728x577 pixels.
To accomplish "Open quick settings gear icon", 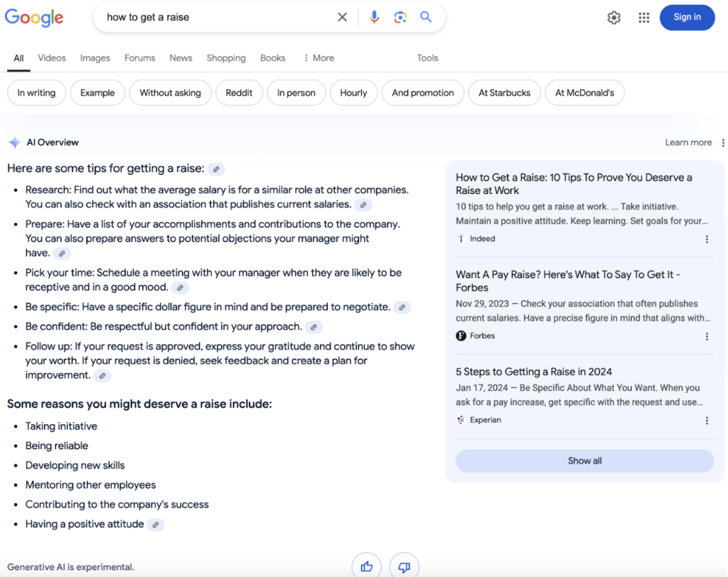I will 614,18.
